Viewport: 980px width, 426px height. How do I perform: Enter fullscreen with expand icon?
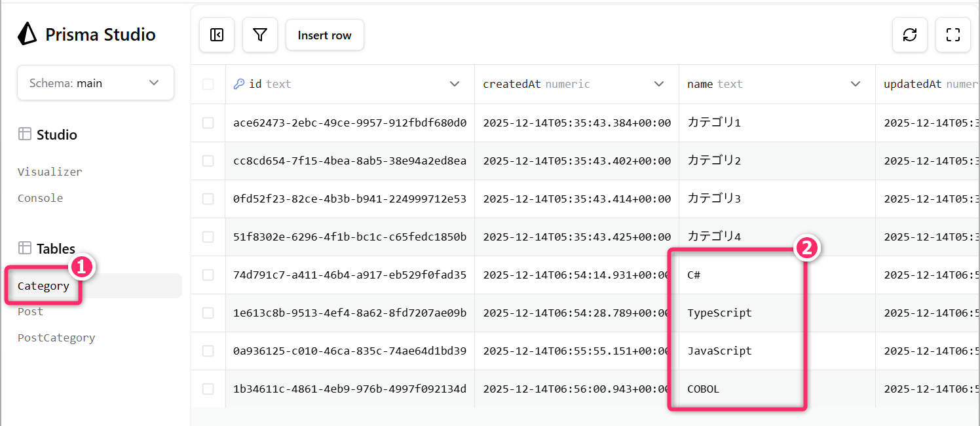(952, 35)
